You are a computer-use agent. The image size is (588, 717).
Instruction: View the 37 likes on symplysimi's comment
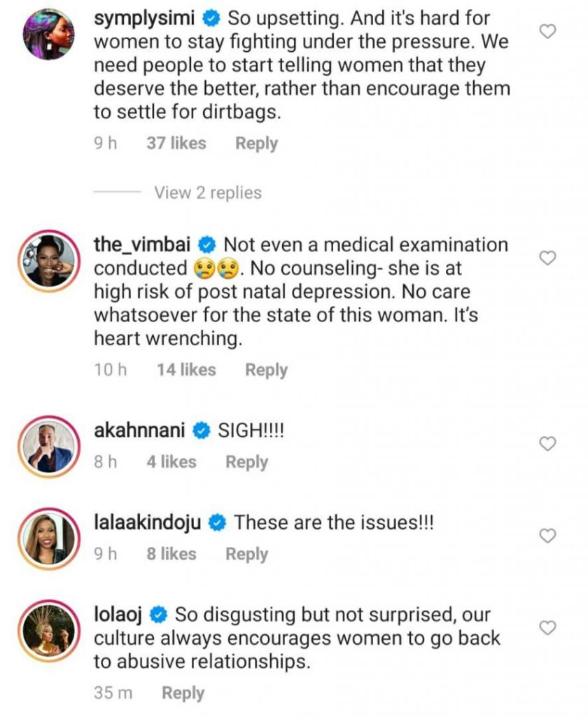click(x=176, y=144)
